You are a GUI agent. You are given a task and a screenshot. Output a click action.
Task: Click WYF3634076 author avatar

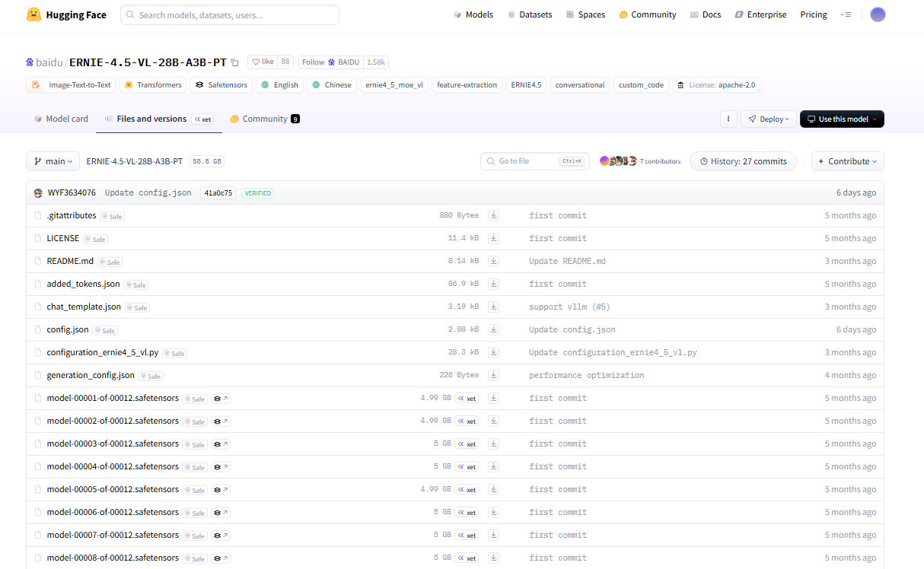click(38, 193)
